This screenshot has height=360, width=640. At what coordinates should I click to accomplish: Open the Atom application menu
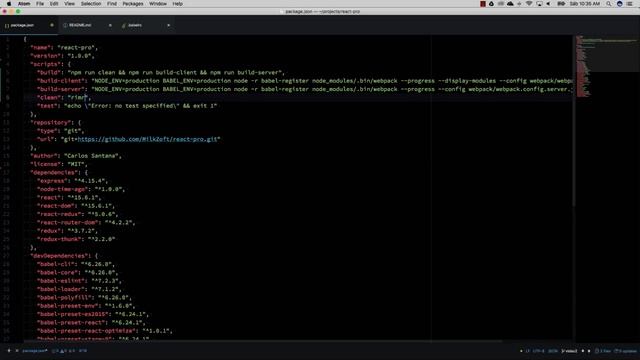(x=24, y=4)
